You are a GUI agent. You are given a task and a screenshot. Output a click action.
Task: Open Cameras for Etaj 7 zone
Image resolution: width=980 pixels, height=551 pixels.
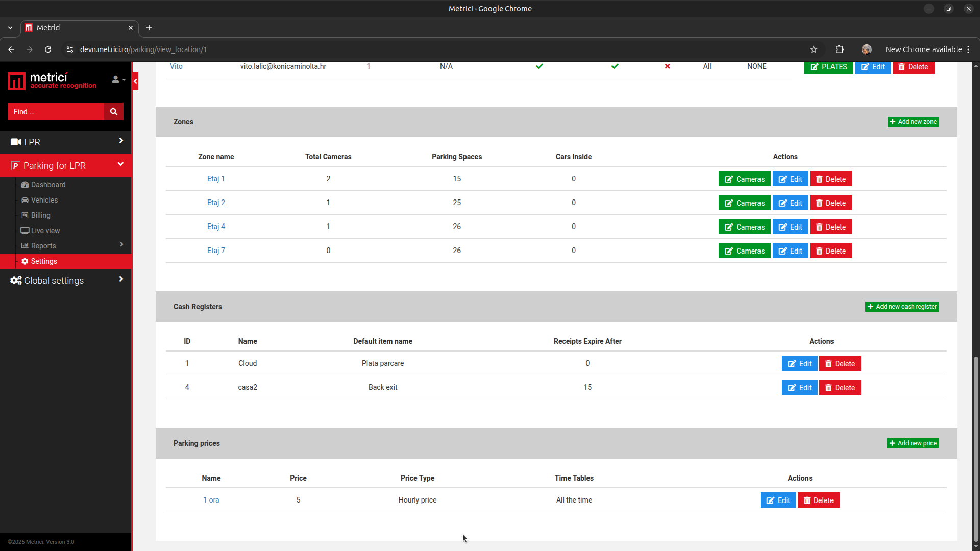click(744, 251)
